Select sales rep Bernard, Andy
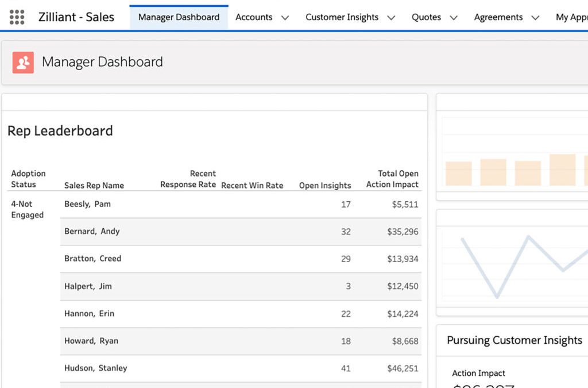This screenshot has height=388, width=588. tap(92, 231)
